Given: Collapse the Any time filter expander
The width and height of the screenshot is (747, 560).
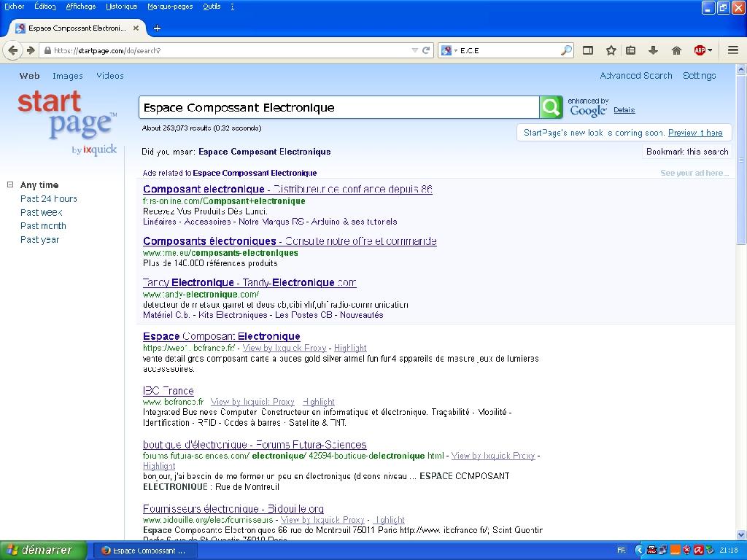Looking at the screenshot, I should tap(10, 184).
